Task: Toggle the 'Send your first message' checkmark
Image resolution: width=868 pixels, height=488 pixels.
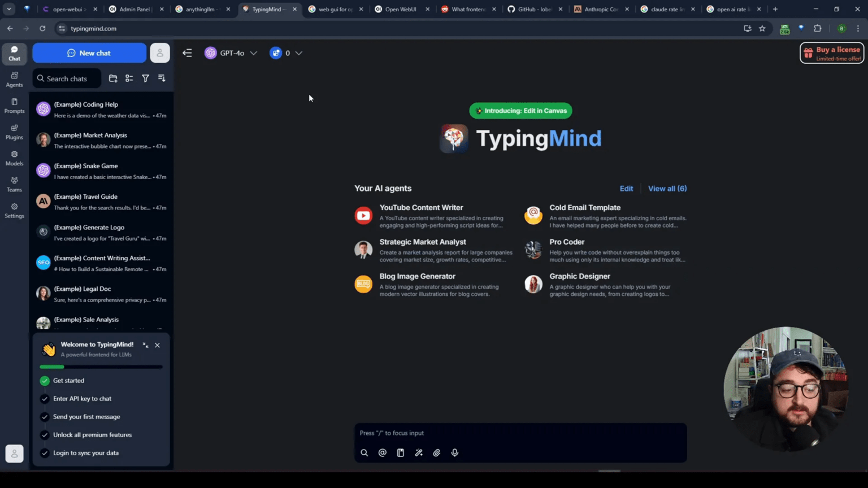Action: (x=45, y=417)
